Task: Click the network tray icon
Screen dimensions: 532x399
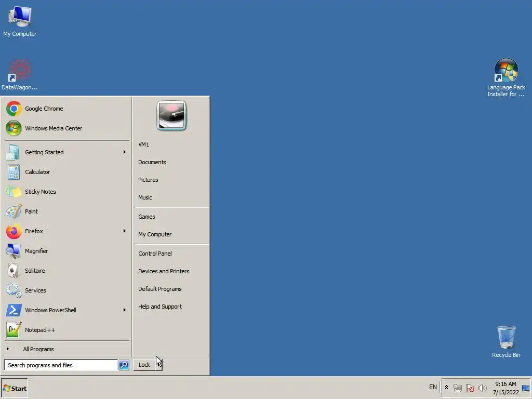Action: tap(458, 388)
